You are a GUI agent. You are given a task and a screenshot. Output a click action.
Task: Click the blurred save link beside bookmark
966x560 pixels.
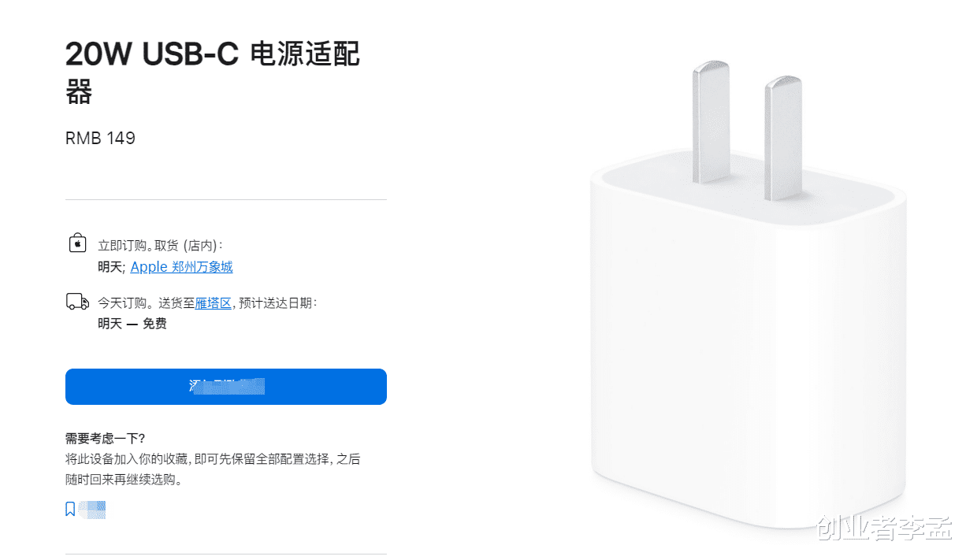92,510
